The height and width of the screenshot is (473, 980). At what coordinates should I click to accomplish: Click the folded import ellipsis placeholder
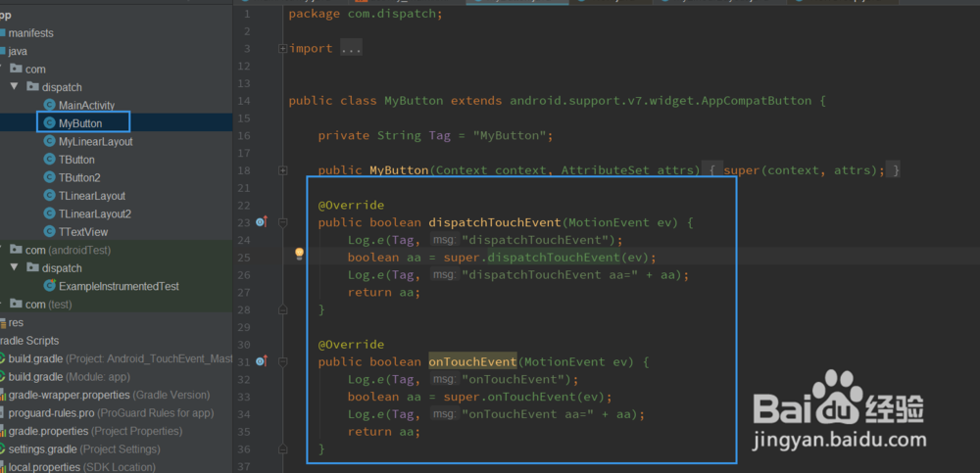point(351,48)
